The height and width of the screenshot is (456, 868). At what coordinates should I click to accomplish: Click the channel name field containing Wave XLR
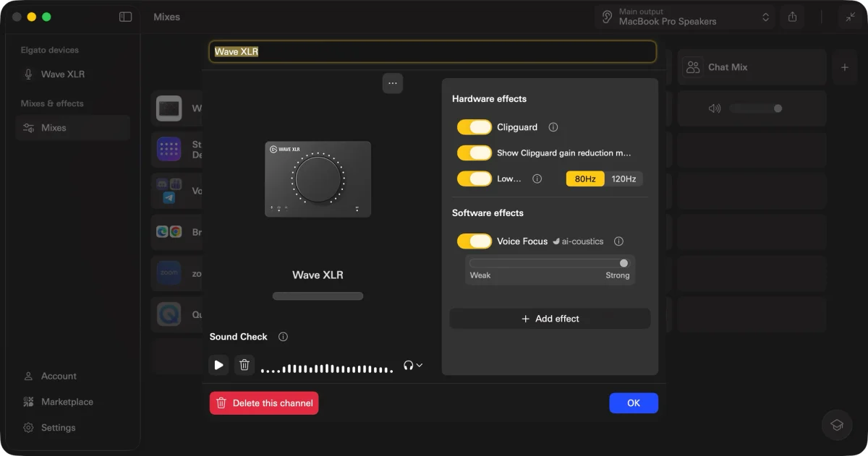(x=433, y=51)
